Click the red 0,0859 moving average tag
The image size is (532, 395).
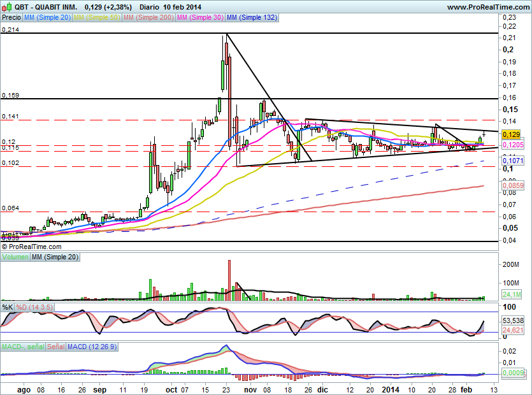(513, 185)
